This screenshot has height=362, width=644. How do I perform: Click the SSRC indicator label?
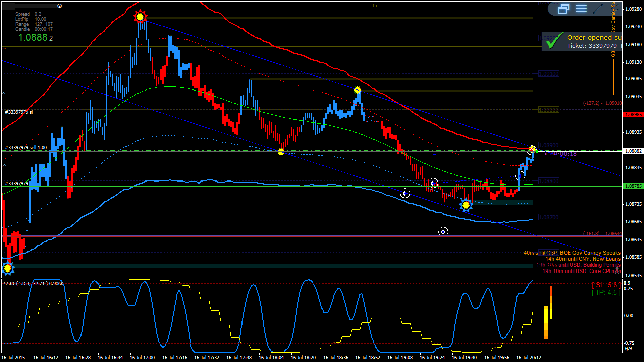(33, 283)
